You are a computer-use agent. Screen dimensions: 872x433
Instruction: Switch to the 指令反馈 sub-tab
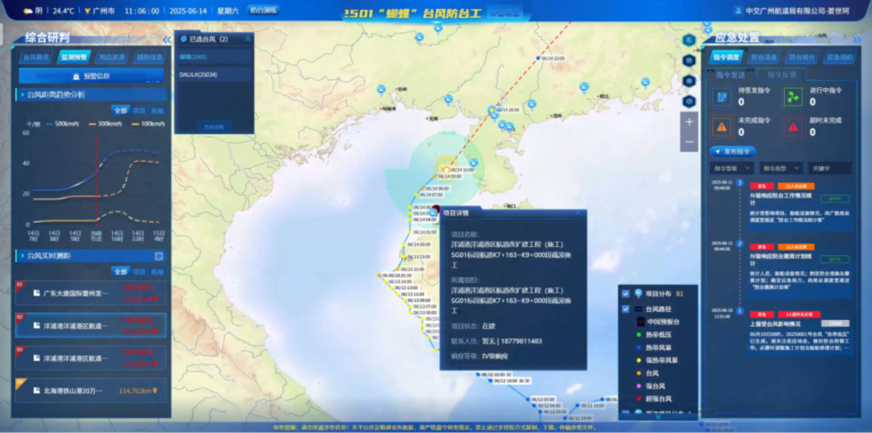click(x=781, y=74)
